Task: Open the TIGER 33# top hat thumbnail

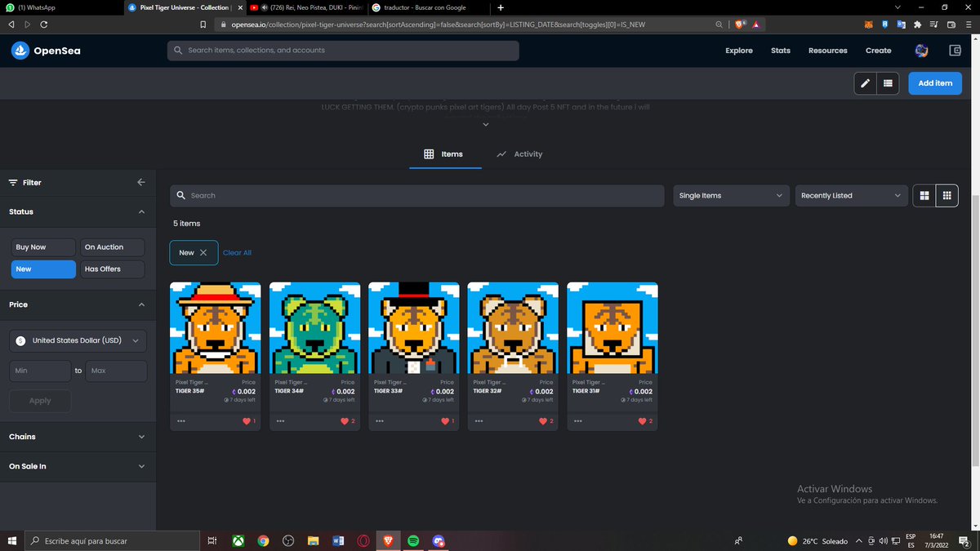Action: click(x=414, y=328)
